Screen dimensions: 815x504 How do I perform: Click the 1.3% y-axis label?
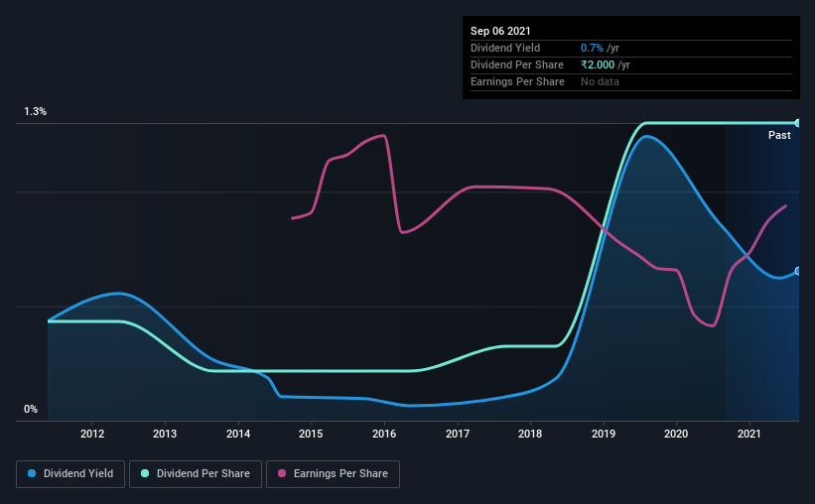(36, 112)
